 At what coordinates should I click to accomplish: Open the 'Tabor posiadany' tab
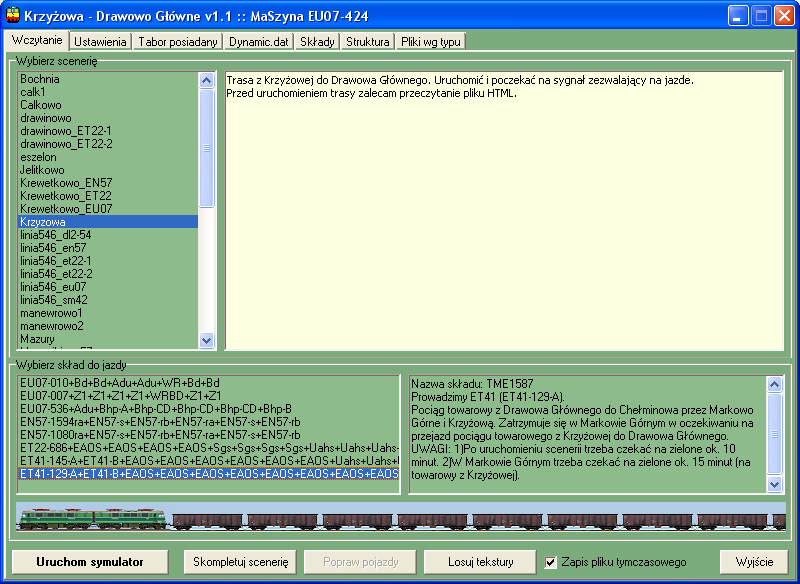[x=178, y=42]
